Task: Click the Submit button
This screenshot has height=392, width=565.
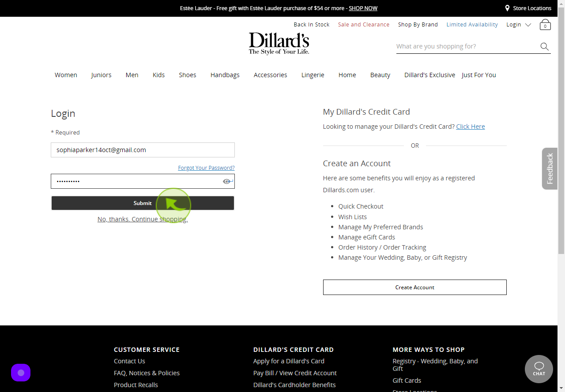Action: pos(143,203)
